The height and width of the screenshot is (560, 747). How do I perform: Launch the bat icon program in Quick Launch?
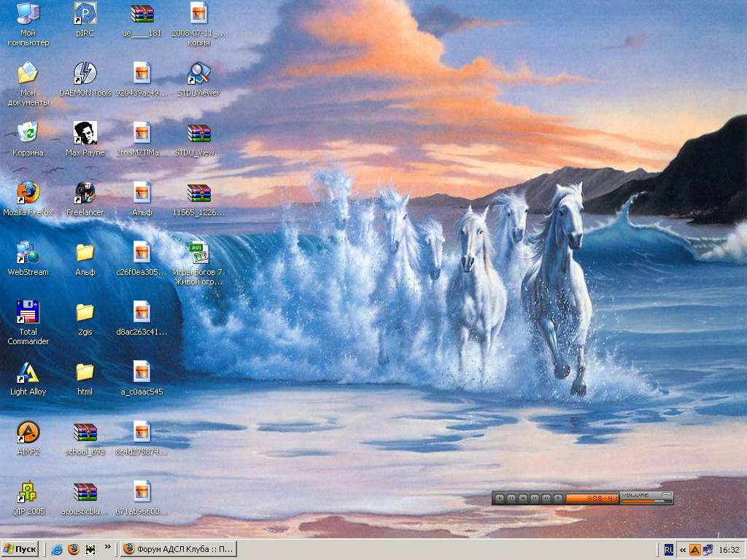click(x=90, y=550)
